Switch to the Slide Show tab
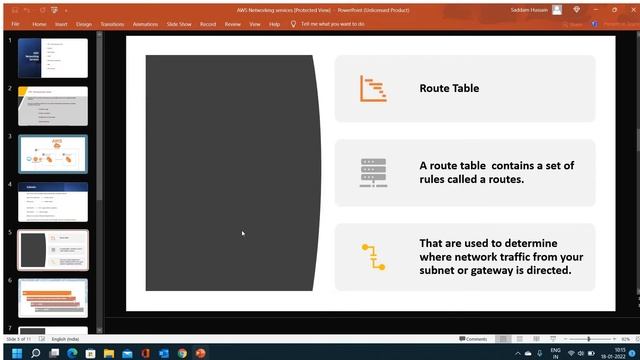The image size is (640, 360). click(179, 24)
